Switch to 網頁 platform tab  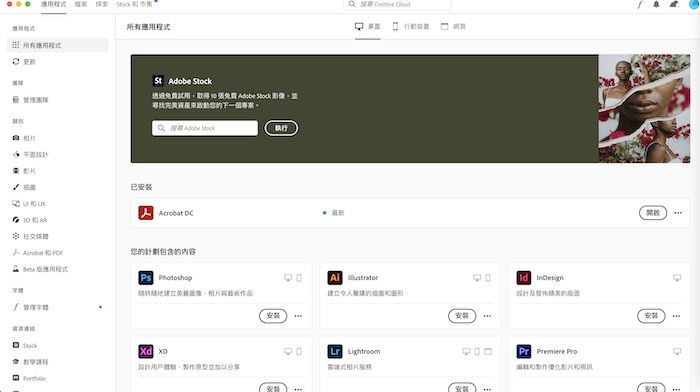pos(453,27)
